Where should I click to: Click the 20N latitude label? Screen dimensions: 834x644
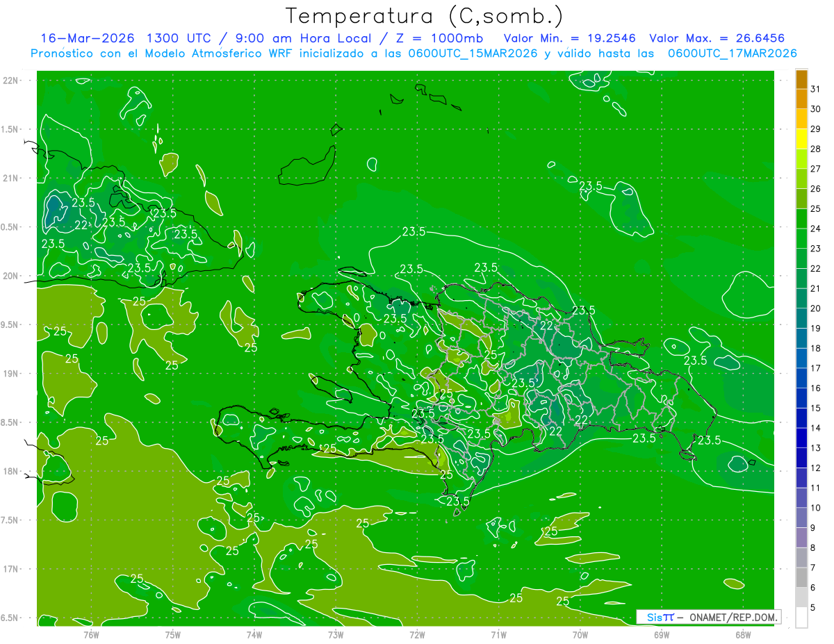[x=11, y=276]
